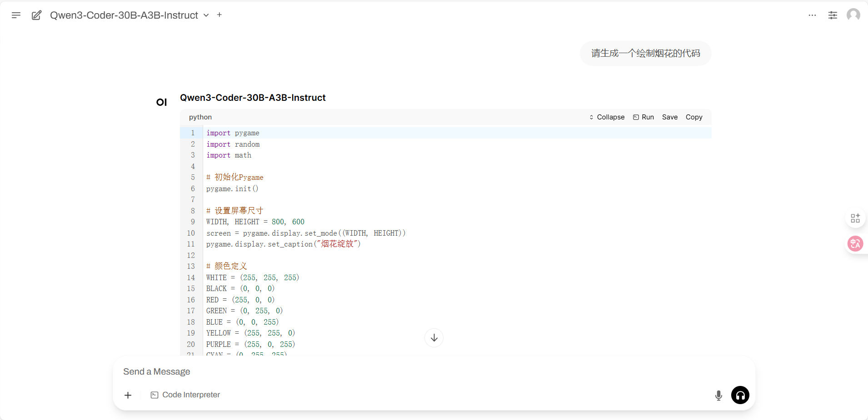This screenshot has width=868, height=420.
Task: Click the 'python' language label
Action: [200, 117]
